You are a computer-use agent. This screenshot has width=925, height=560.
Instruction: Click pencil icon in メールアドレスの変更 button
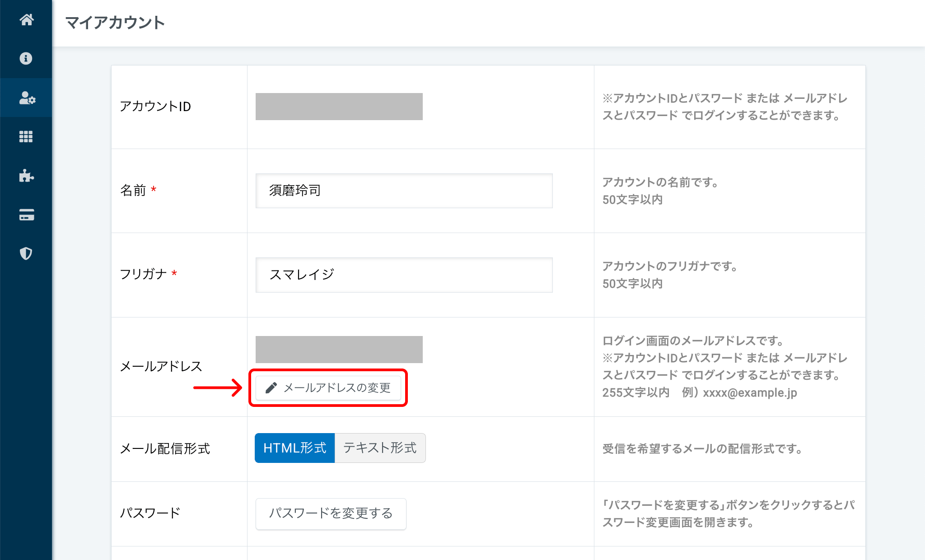pyautogui.click(x=271, y=388)
